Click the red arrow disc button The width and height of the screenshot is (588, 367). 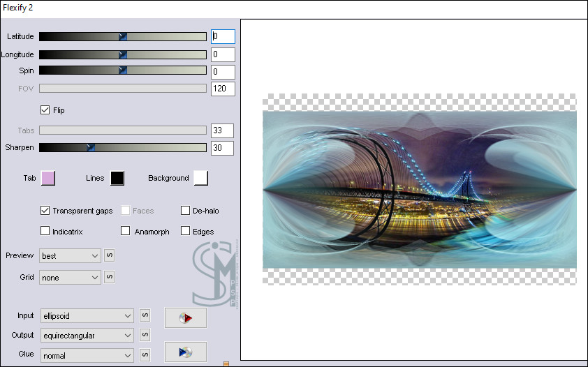point(185,318)
